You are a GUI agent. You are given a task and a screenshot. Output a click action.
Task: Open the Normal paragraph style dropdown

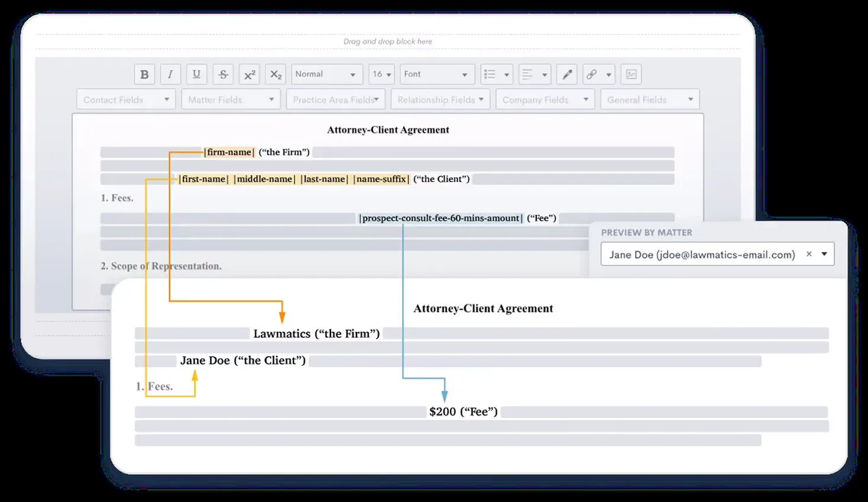326,74
